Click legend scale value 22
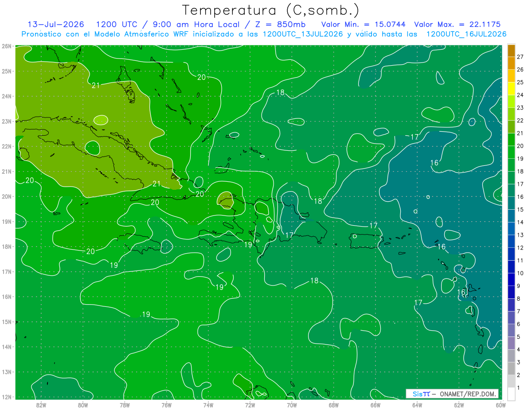Image resolution: width=532 pixels, height=411 pixels. point(520,120)
